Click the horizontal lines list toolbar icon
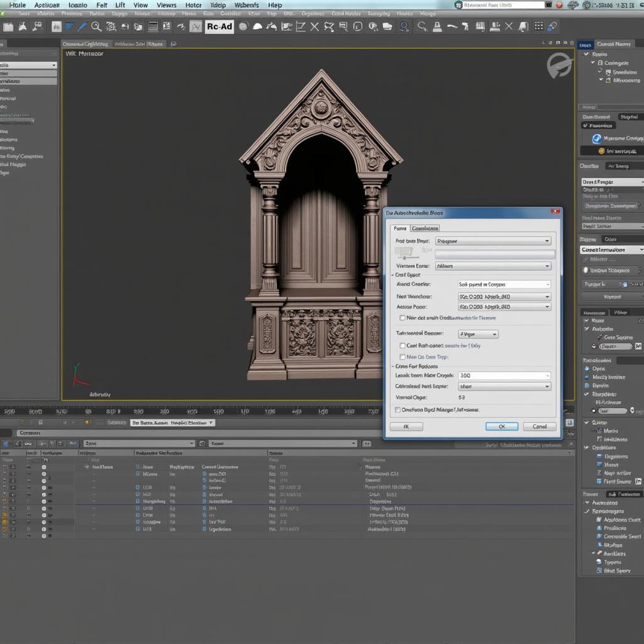Screen dimensions: 644x644 pos(153,27)
